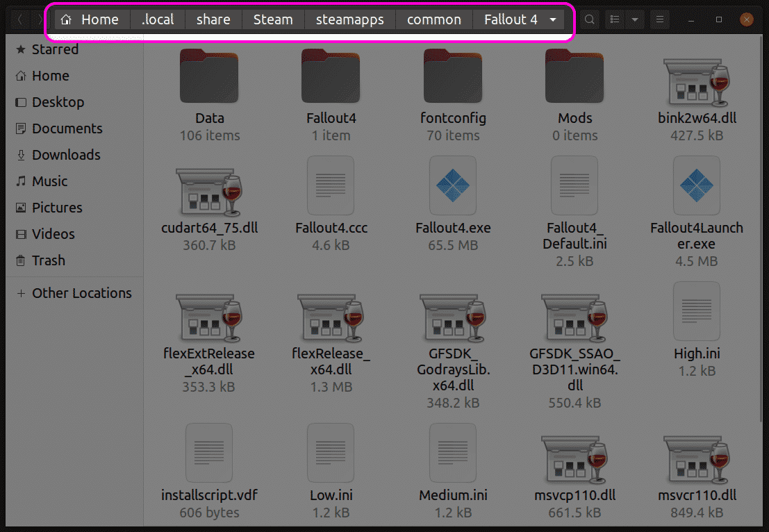Screen dimensions: 769x532
Task: Open Other Locations in the sidebar
Action: [x=74, y=293]
